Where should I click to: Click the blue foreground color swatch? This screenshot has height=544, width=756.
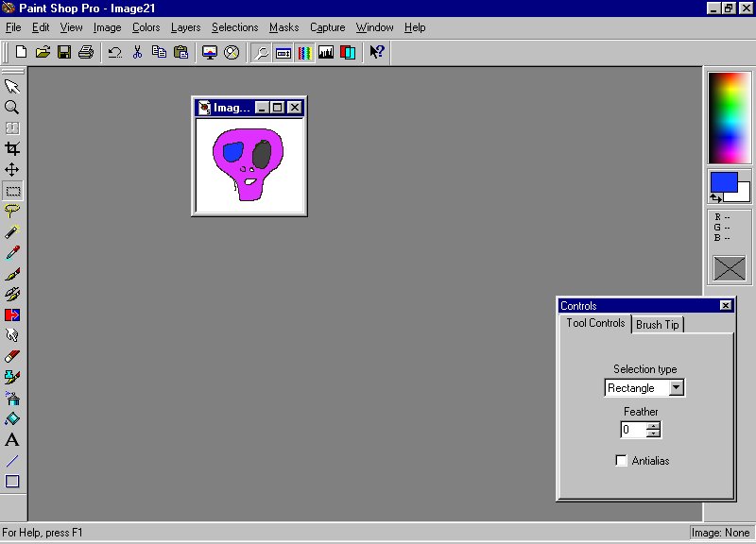point(723,182)
